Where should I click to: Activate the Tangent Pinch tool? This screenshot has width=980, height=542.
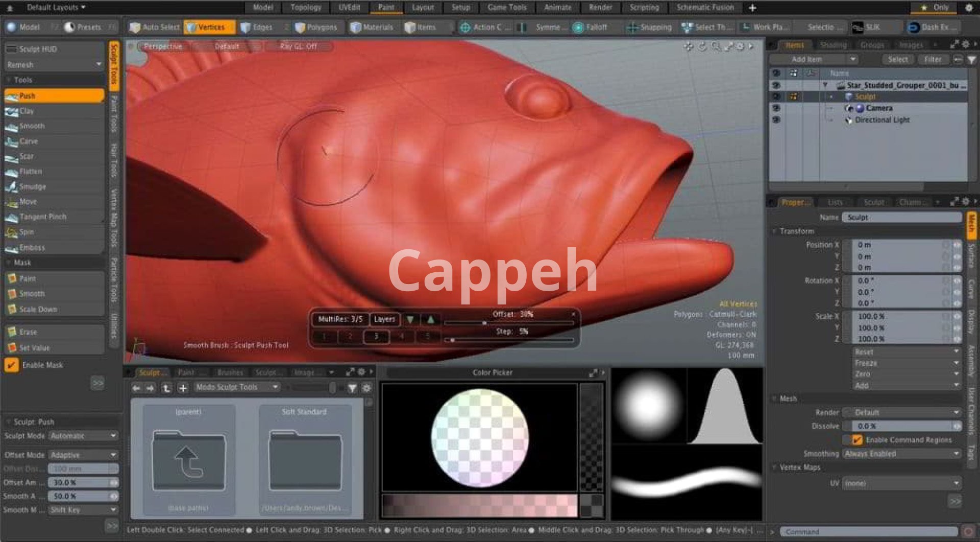pos(43,217)
